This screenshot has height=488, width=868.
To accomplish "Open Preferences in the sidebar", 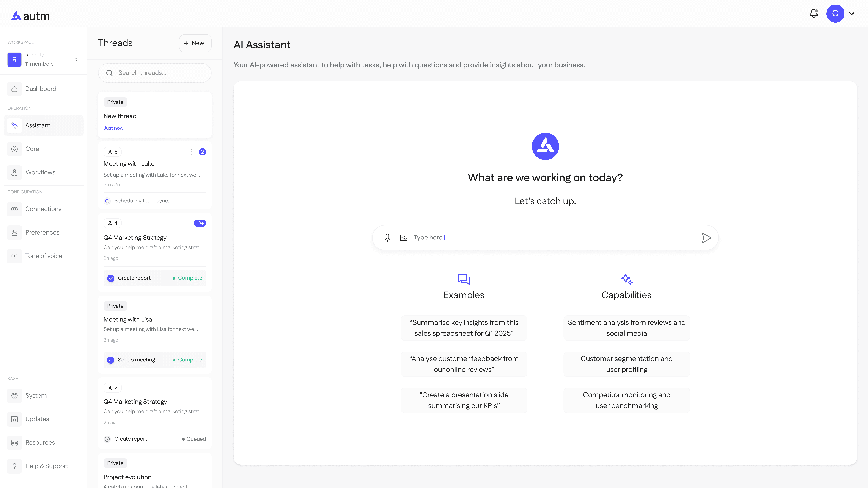I will click(x=43, y=232).
